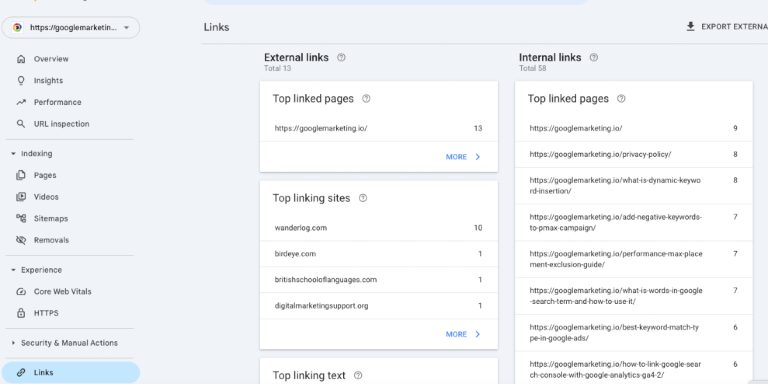
Task: Click help icon beside Top linking text
Action: pyautogui.click(x=358, y=375)
